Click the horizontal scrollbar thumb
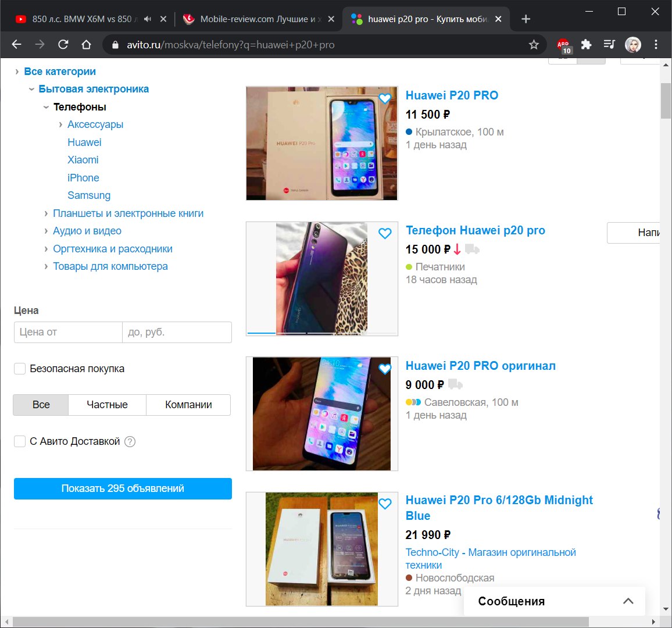 click(301, 622)
